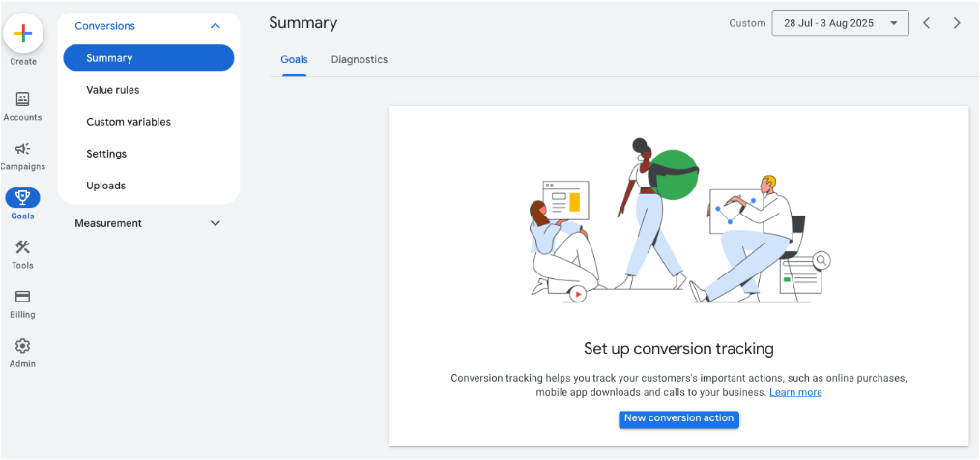Go to previous date range arrow

click(927, 23)
